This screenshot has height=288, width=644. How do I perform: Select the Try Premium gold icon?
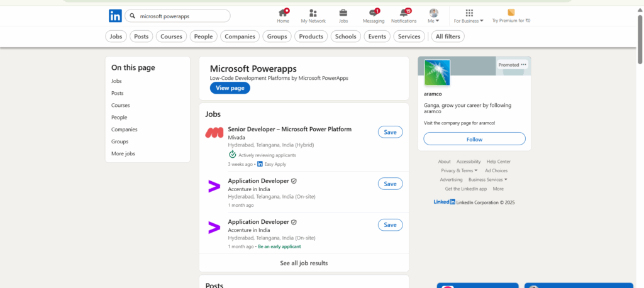pyautogui.click(x=511, y=13)
